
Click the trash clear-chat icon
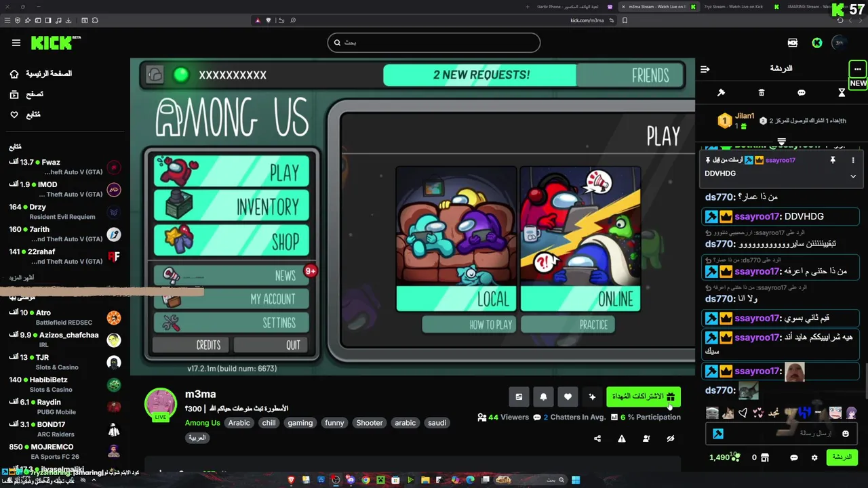[761, 92]
